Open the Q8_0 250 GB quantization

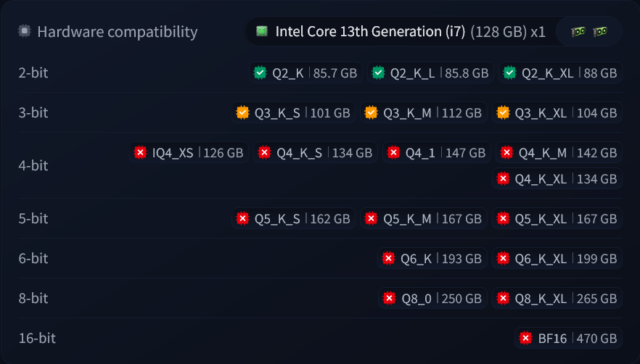pos(432,298)
